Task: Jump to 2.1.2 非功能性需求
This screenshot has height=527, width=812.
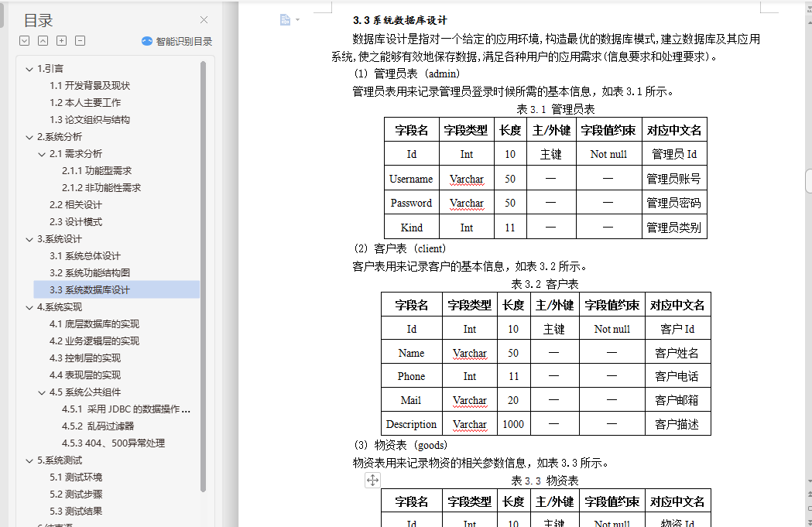Action: [x=101, y=188]
